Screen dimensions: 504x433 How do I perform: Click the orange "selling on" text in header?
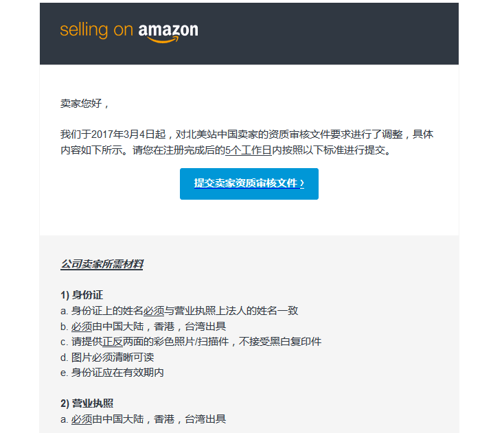click(96, 31)
